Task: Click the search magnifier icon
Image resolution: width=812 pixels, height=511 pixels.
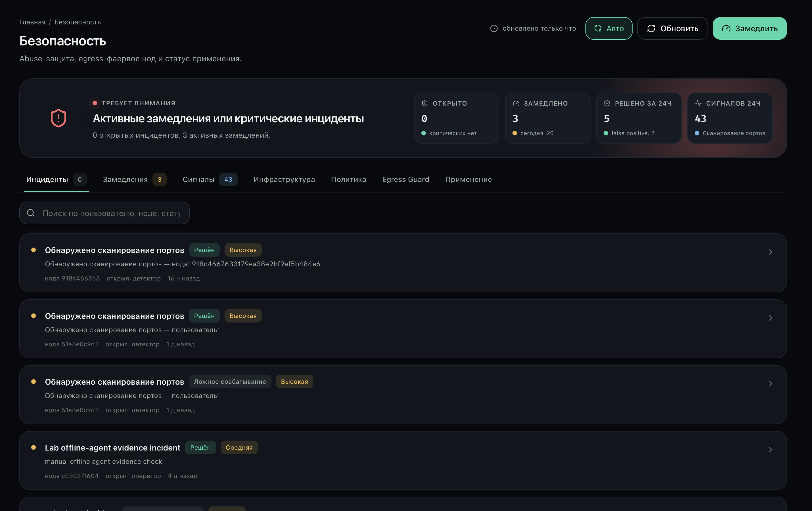Action: [x=31, y=213]
